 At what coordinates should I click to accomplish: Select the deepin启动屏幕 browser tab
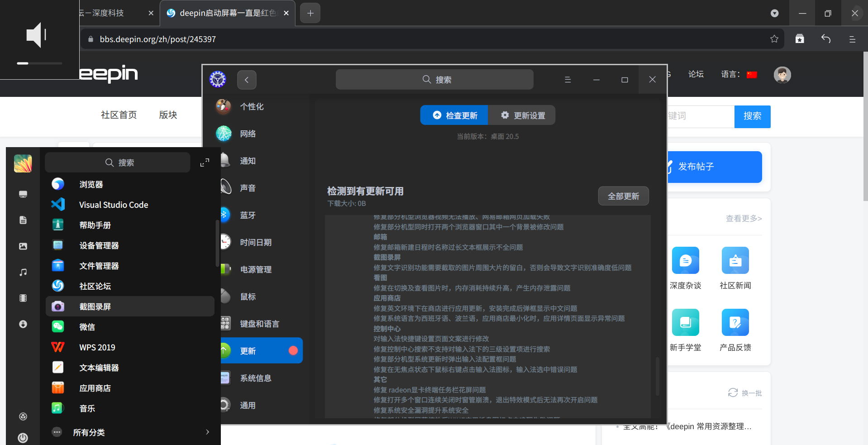coord(225,13)
